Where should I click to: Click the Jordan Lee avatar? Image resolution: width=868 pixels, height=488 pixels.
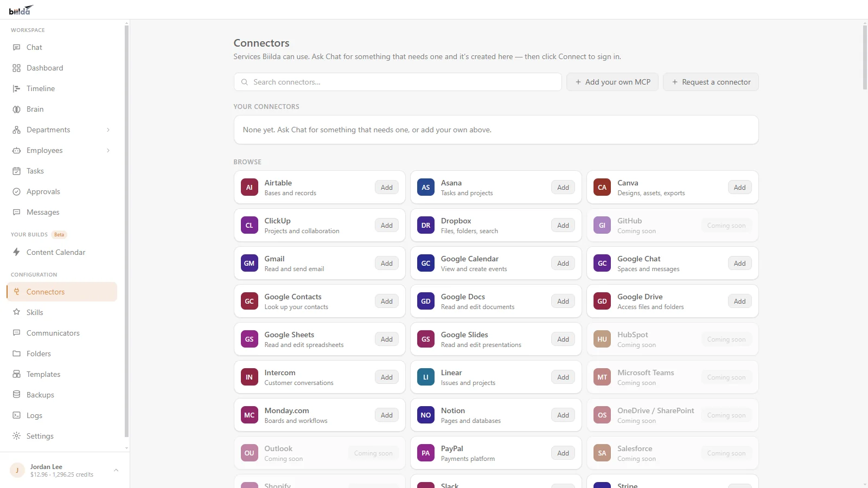click(17, 470)
